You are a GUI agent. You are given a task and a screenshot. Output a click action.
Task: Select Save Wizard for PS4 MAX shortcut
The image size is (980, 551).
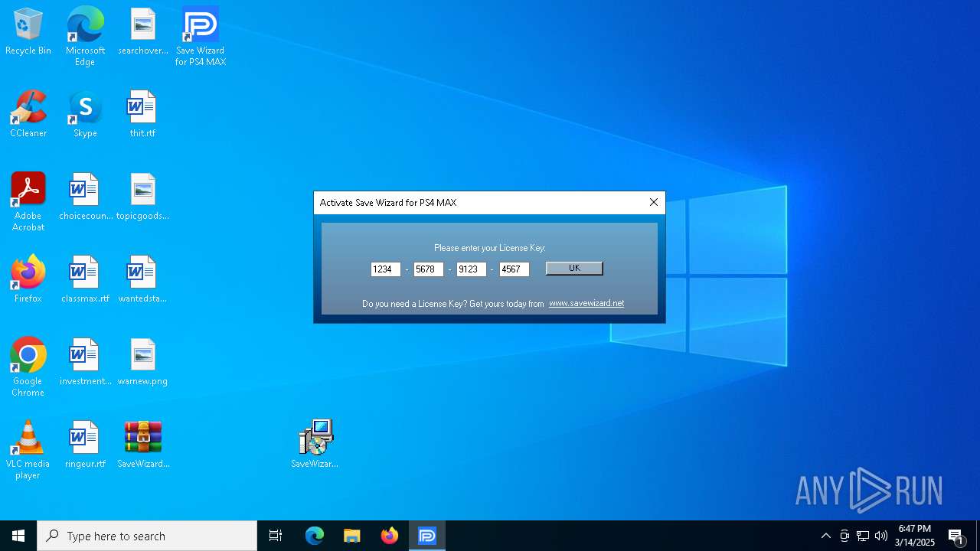tap(201, 37)
